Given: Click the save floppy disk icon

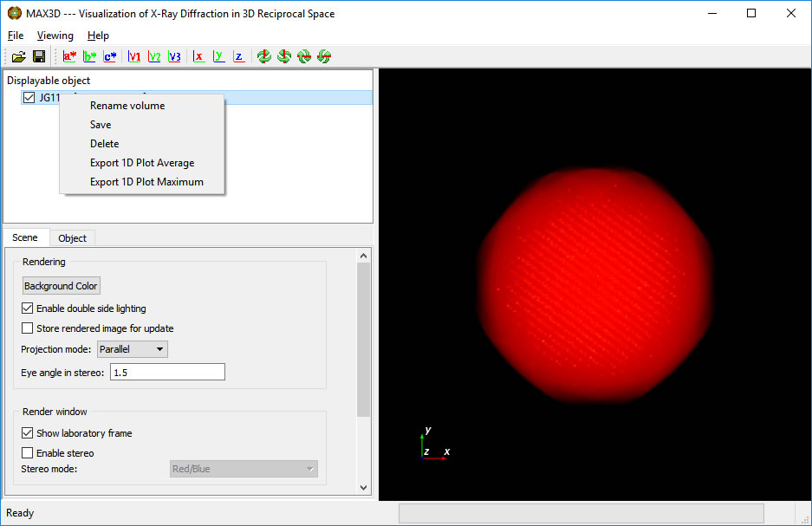Looking at the screenshot, I should pos(39,56).
